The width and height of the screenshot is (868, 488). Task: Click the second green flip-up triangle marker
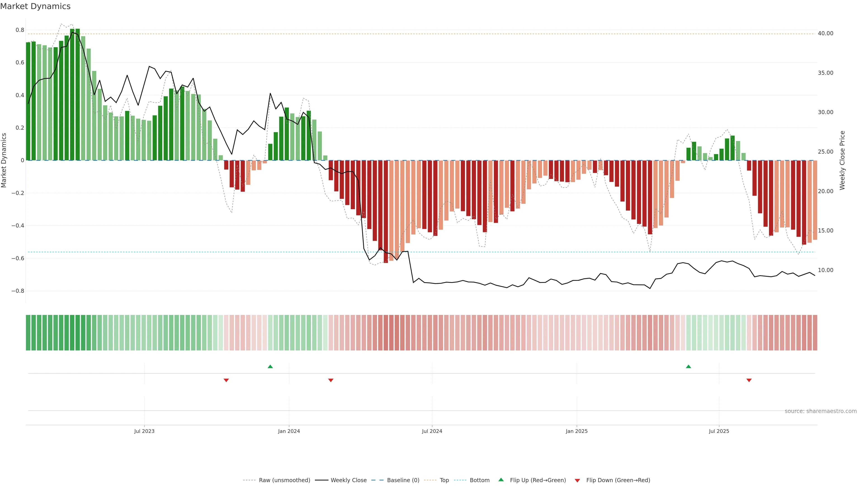(688, 366)
